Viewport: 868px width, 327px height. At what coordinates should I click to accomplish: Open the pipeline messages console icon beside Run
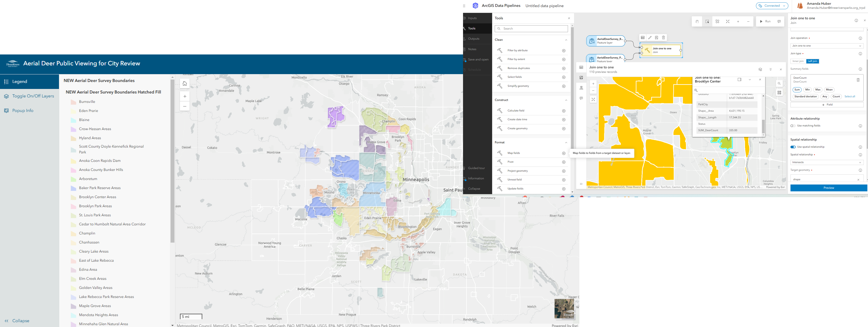coord(779,21)
